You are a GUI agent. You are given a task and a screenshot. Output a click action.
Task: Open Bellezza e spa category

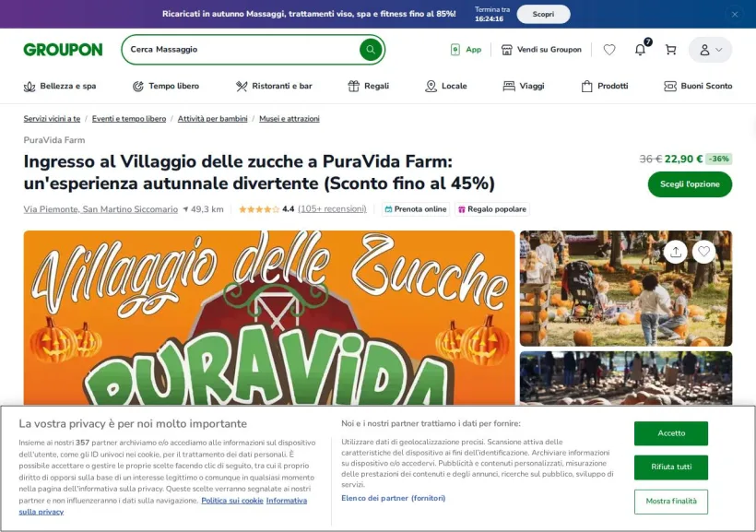click(60, 87)
